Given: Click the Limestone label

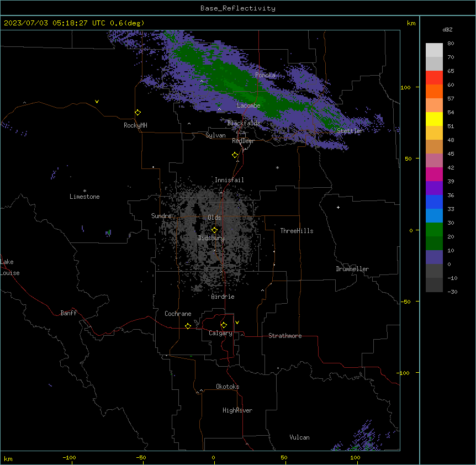Looking at the screenshot, I should click(84, 197).
